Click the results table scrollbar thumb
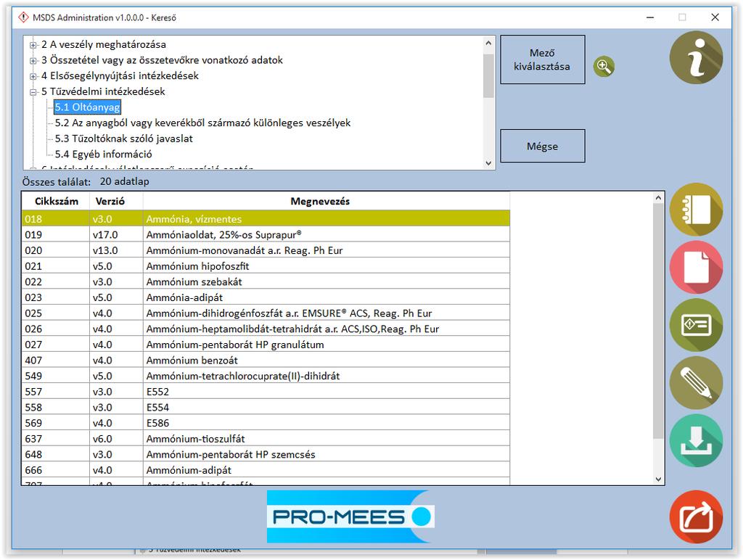The width and height of the screenshot is (743, 560). [x=658, y=321]
